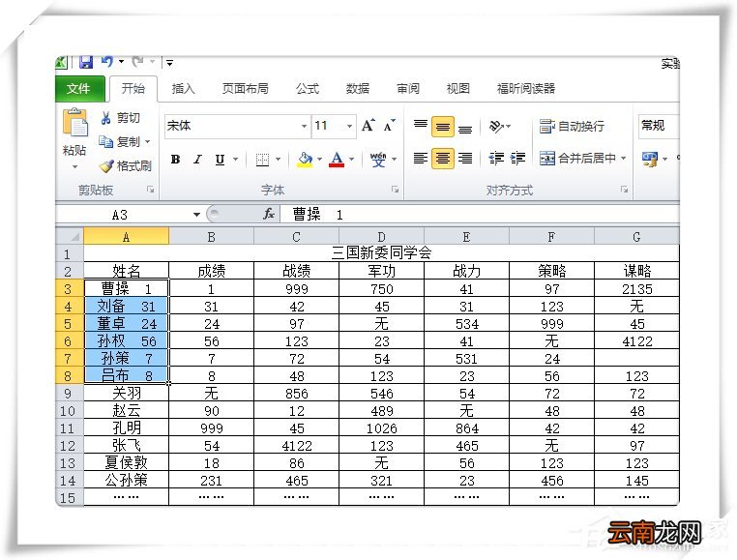Toggle Bold formatting
The width and height of the screenshot is (737, 560).
[x=175, y=160]
